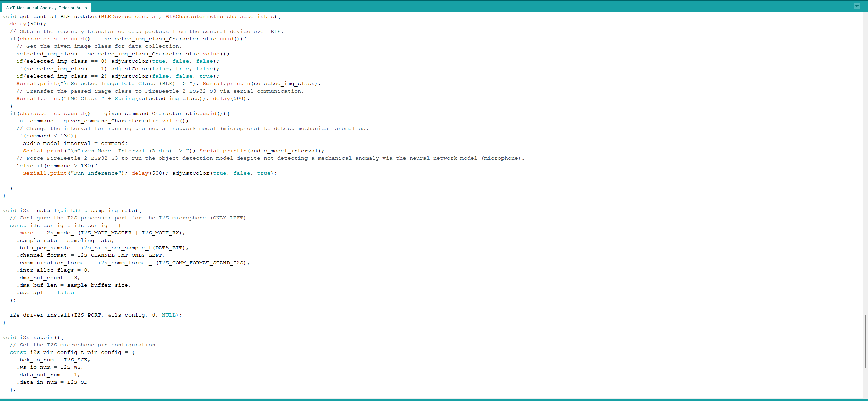
Task: Click the 'get_central_BLE_updates' function name
Action: 59,16
